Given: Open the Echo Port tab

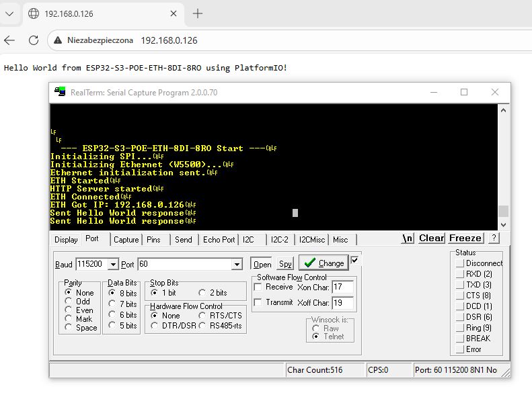Looking at the screenshot, I should coord(219,240).
